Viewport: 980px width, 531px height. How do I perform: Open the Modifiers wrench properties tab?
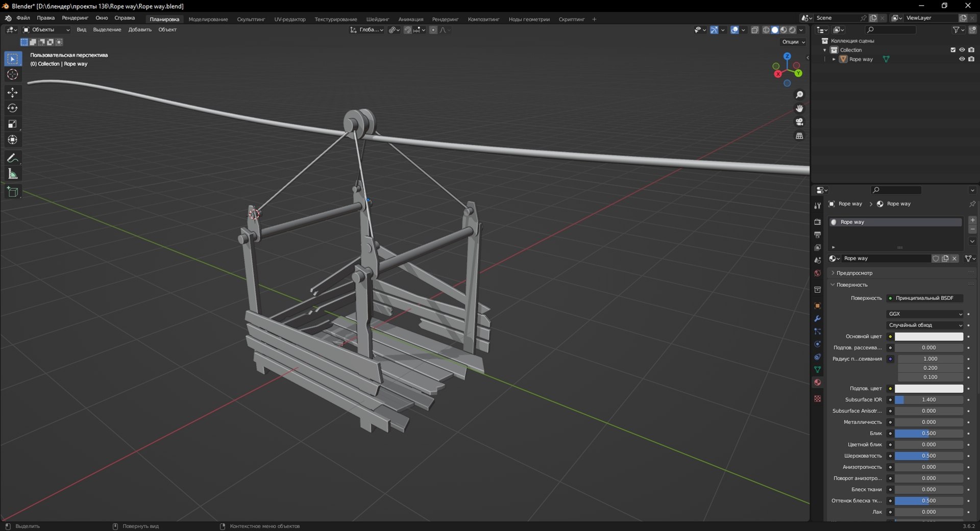tap(817, 318)
